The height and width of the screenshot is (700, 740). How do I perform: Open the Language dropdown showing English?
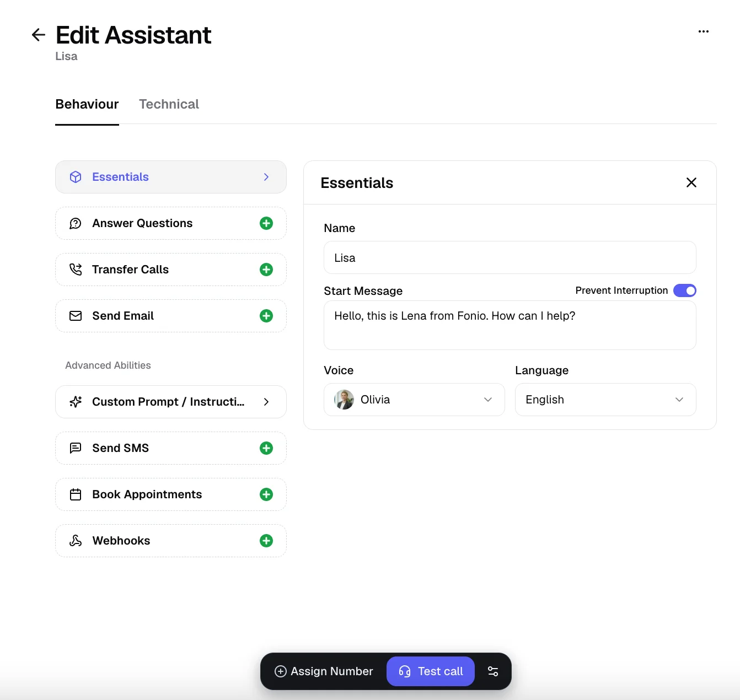pos(605,400)
